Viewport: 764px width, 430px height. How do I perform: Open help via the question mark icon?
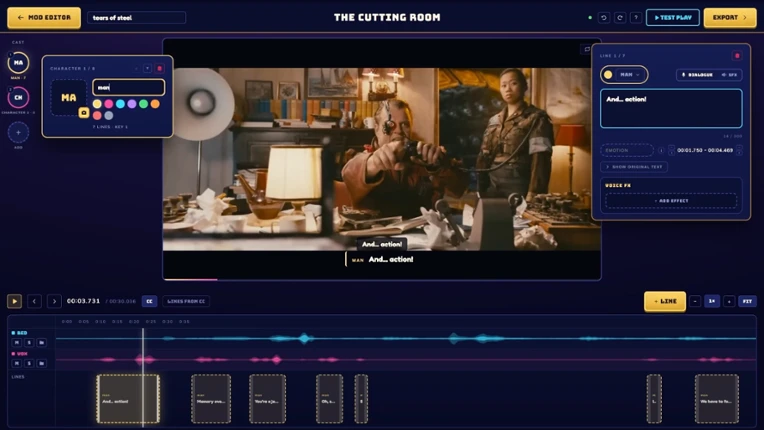click(x=636, y=18)
